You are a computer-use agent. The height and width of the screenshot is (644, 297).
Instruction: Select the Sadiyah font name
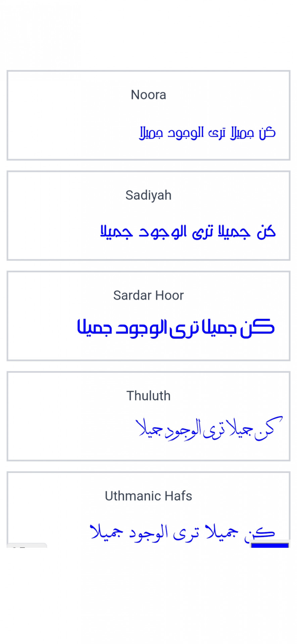pyautogui.click(x=148, y=195)
